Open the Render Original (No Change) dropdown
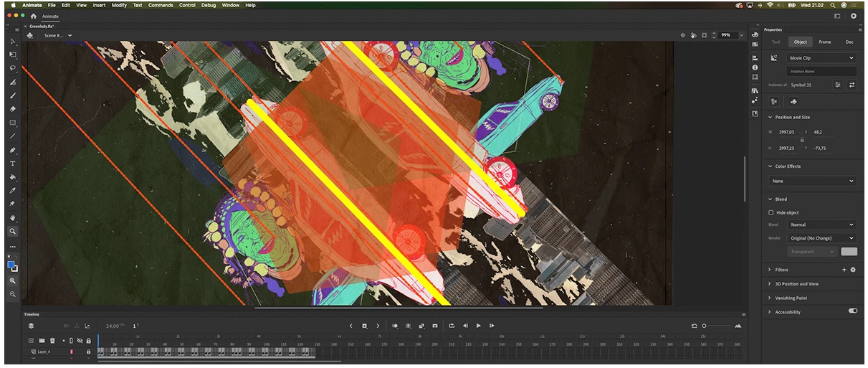Screen dimensions: 868x368 coord(821,238)
